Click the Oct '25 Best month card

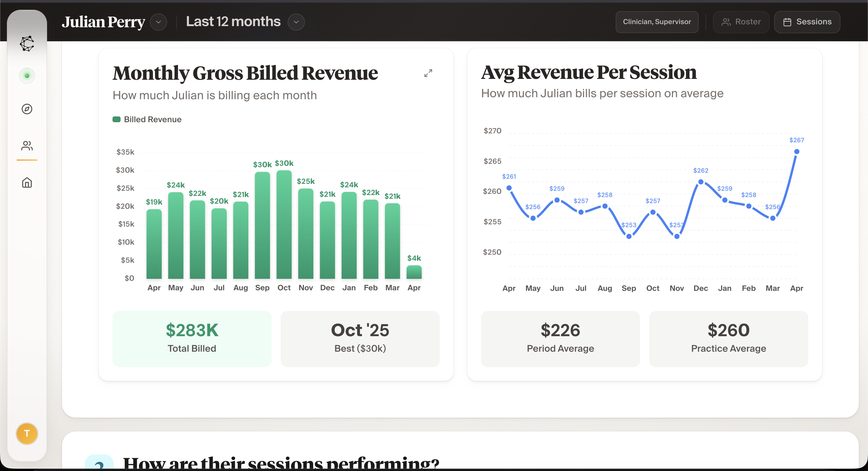pos(360,338)
